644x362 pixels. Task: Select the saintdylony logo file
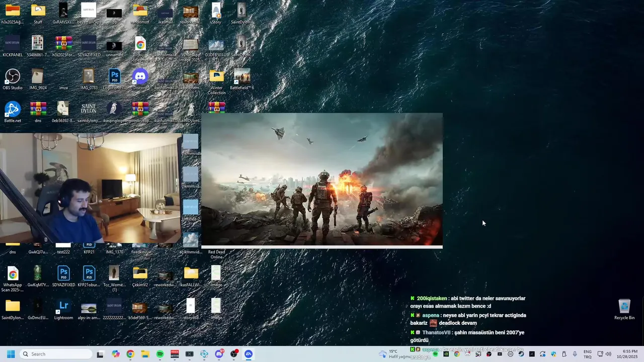pos(89,112)
